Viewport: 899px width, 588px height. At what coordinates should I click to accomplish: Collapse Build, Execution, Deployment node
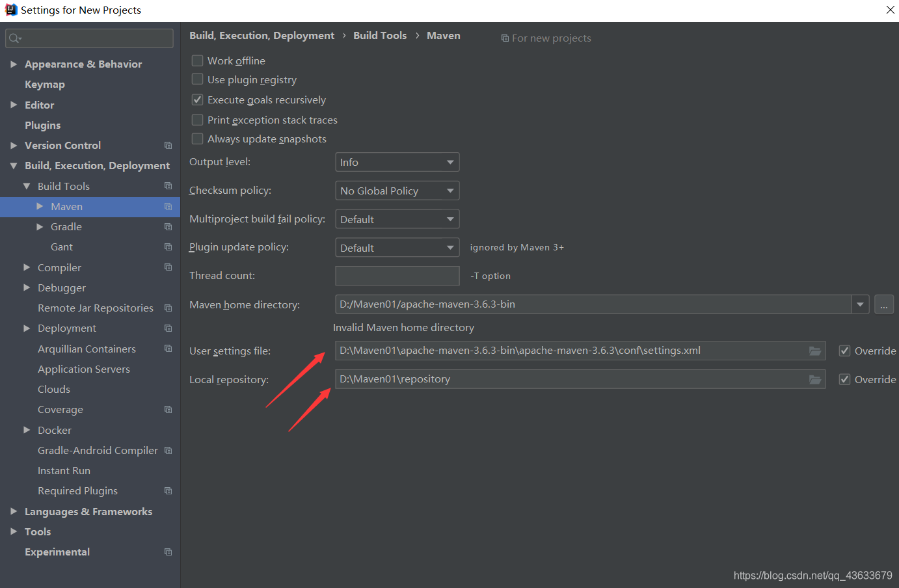click(x=14, y=166)
